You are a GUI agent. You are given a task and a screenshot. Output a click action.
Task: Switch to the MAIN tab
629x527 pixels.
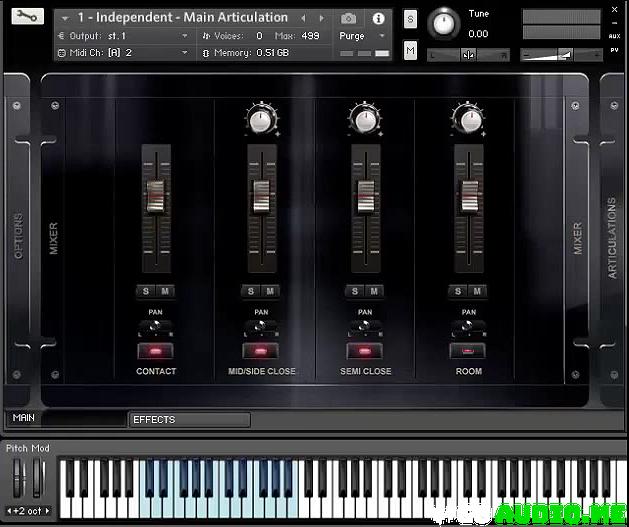[x=66, y=418]
